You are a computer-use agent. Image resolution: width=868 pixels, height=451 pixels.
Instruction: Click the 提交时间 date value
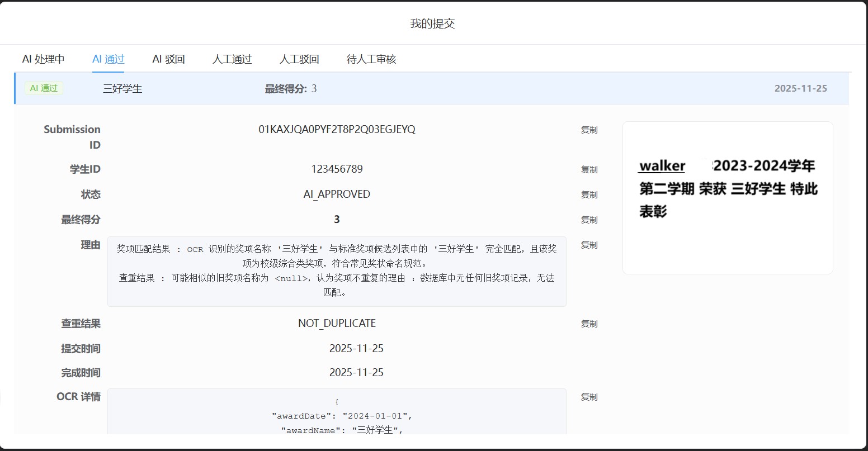356,348
